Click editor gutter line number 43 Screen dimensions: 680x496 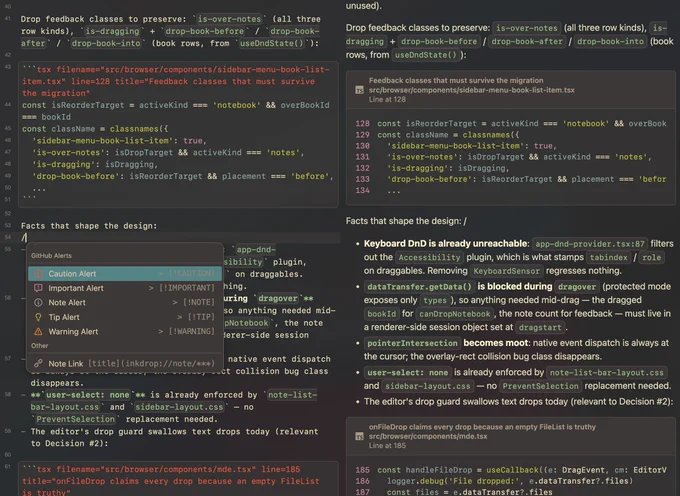(7, 67)
